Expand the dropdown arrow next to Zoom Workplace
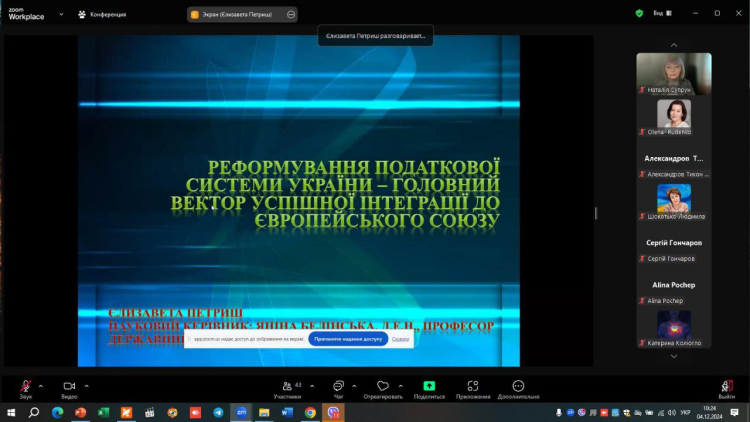The image size is (750, 422). tap(60, 15)
